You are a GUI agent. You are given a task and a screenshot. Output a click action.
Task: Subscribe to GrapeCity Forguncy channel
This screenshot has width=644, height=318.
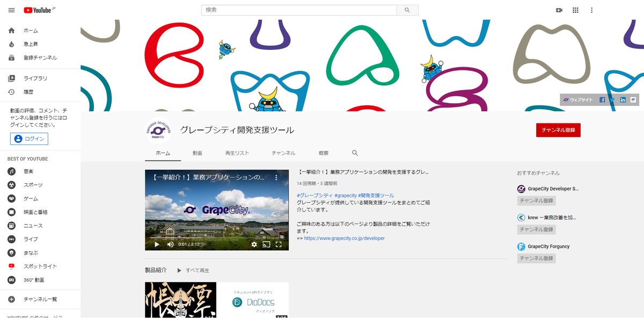(537, 258)
